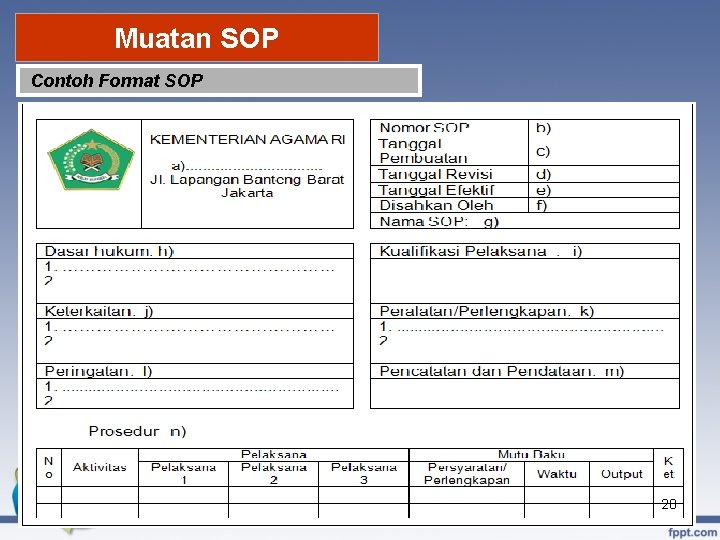Click the fppt.com text in the corner

(x=692, y=532)
